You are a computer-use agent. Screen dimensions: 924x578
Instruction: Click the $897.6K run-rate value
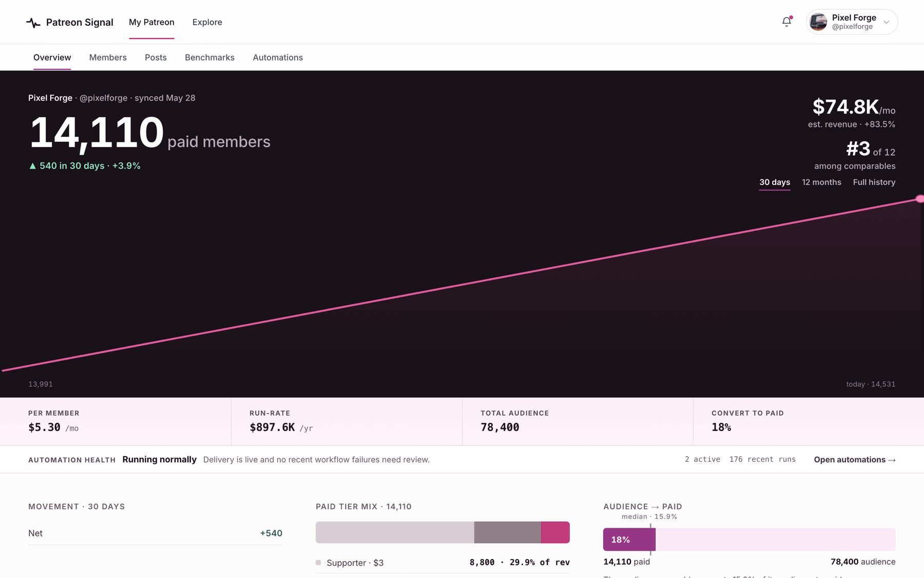(x=281, y=427)
